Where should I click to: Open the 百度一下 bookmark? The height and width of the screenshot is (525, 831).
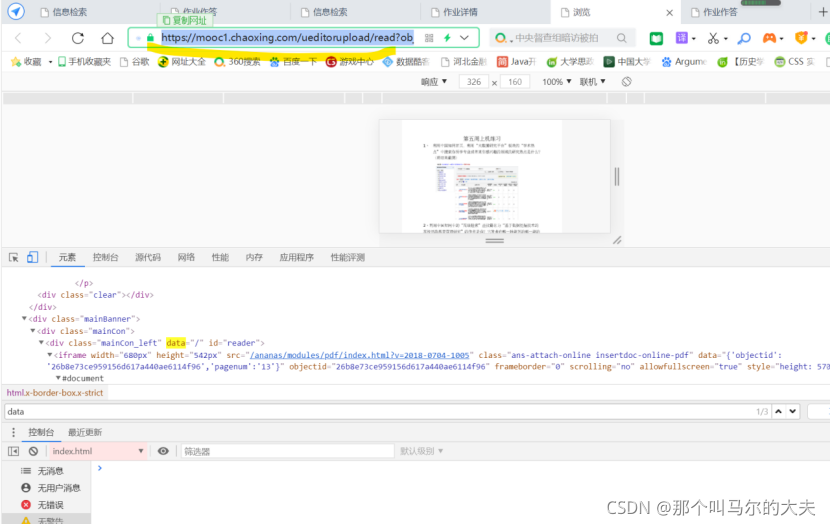(293, 62)
